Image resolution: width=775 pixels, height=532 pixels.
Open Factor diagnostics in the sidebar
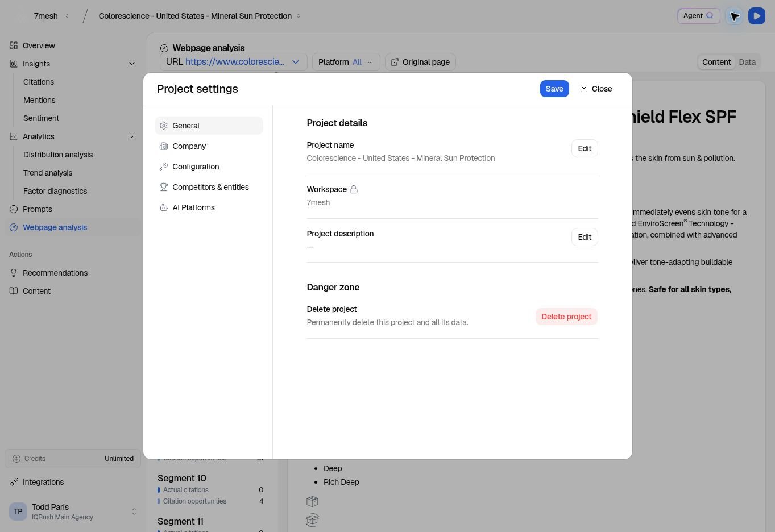(x=55, y=191)
